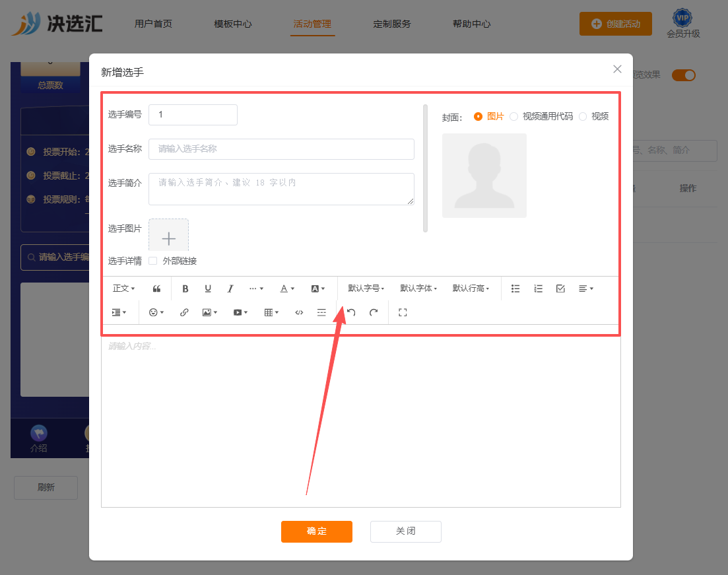This screenshot has width=728, height=575.
Task: Click the background search field for 名称、简介
Action: [675, 151]
